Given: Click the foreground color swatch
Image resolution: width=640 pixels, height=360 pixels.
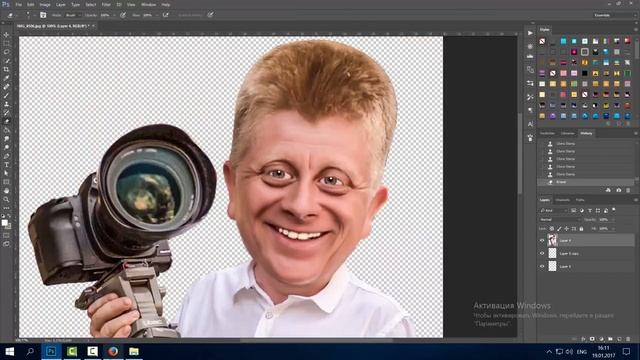Looking at the screenshot, I should 4,222.
